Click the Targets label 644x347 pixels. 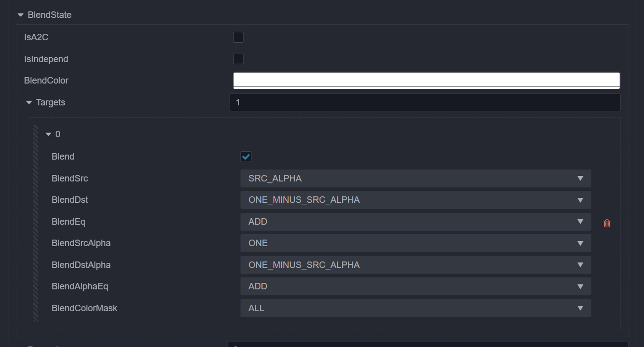(51, 102)
